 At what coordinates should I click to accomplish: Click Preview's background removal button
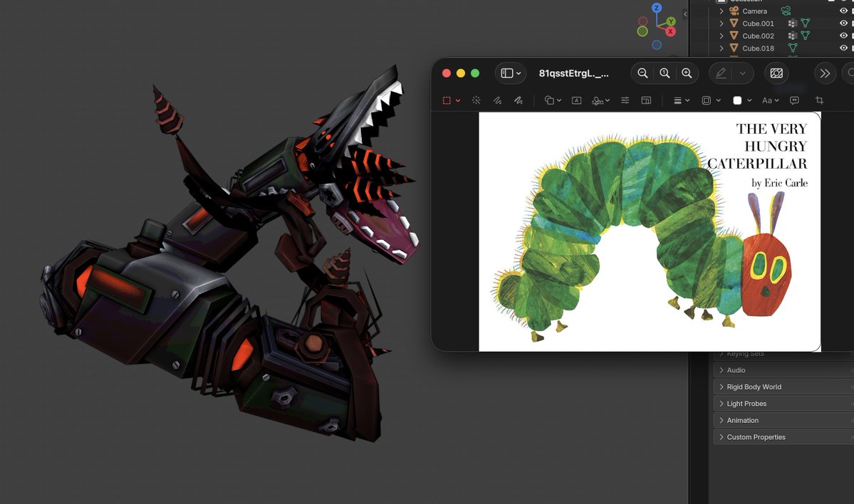click(x=776, y=73)
